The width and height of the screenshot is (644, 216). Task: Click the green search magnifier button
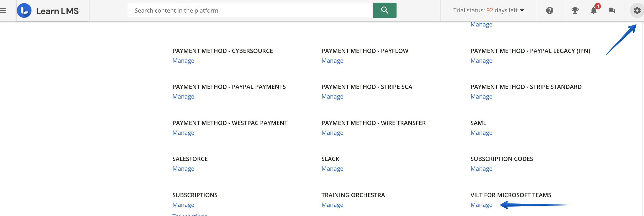pyautogui.click(x=384, y=10)
